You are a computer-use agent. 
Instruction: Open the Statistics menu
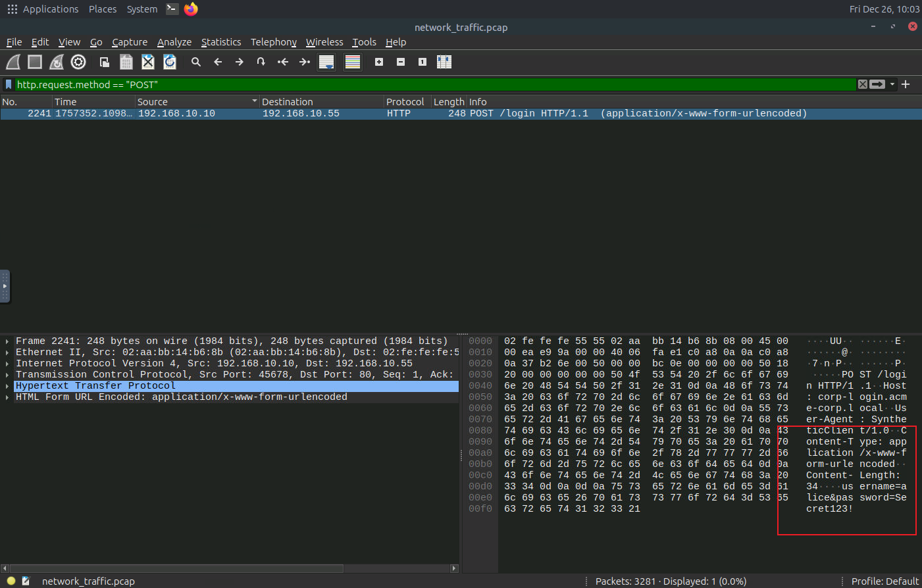[221, 42]
